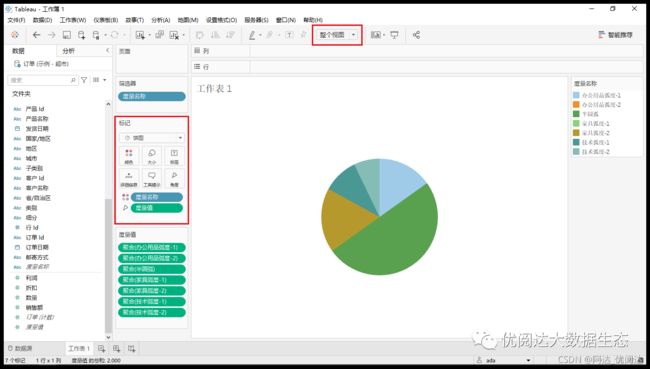The height and width of the screenshot is (369, 650).
Task: Open the Clear sheet dropdown arrow
Action: coord(184,35)
